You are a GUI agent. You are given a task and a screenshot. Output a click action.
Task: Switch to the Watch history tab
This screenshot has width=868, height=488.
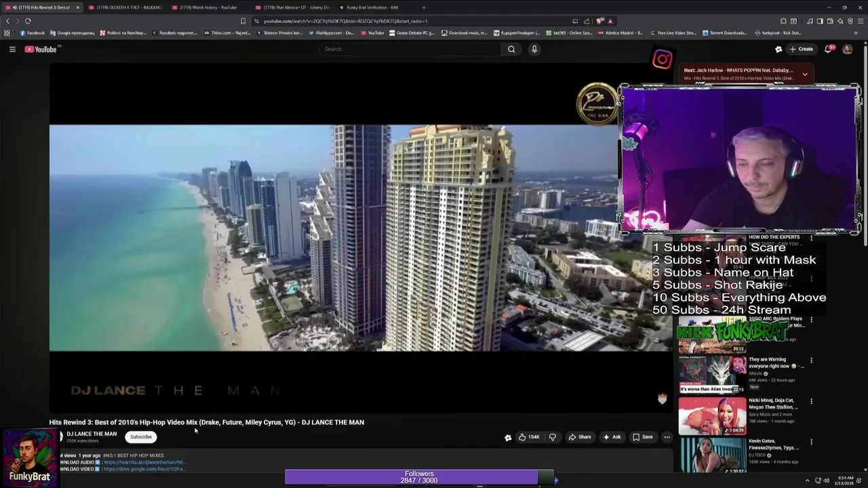(x=208, y=7)
